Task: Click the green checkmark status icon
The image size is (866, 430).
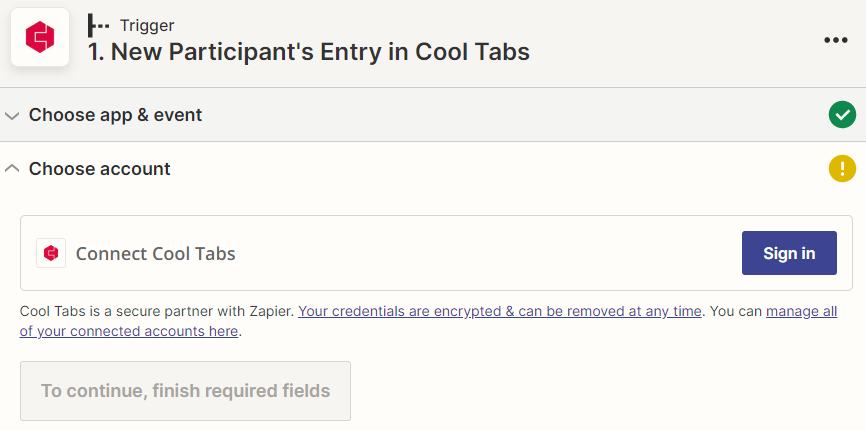Action: tap(842, 115)
